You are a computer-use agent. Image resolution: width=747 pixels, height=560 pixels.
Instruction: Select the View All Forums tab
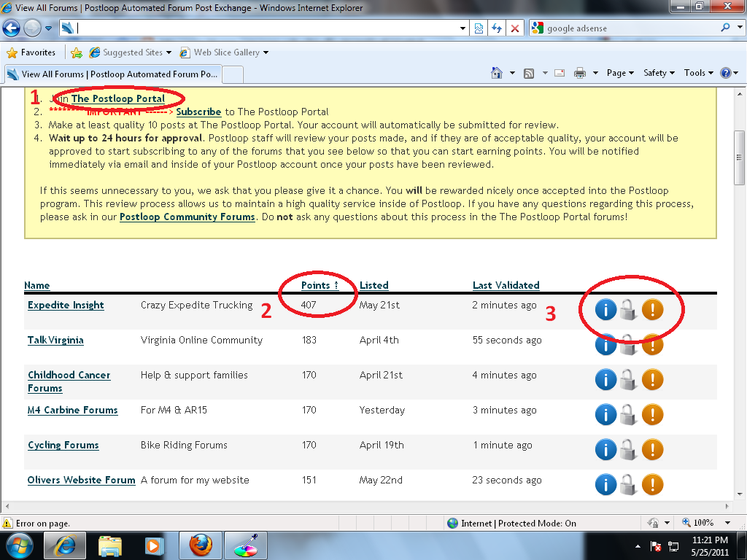coord(113,74)
